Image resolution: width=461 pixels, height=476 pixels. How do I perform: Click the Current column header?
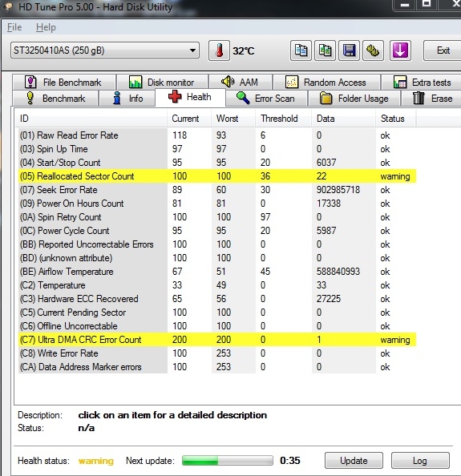click(x=189, y=119)
